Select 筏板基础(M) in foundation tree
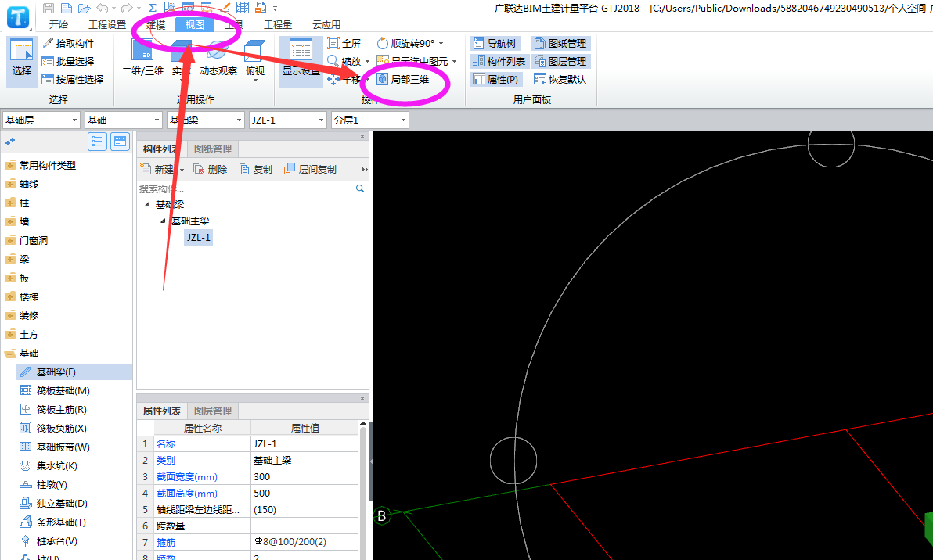This screenshot has width=933, height=560. coord(55,390)
